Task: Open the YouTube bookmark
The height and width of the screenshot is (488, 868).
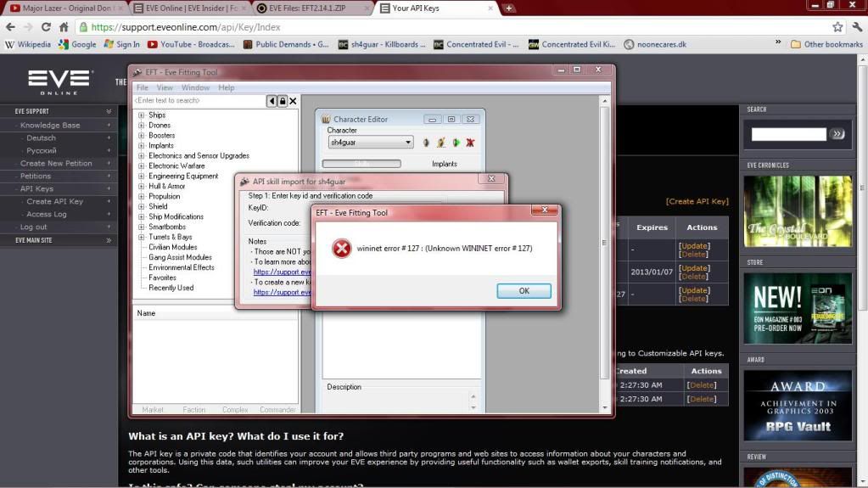Action: point(191,44)
